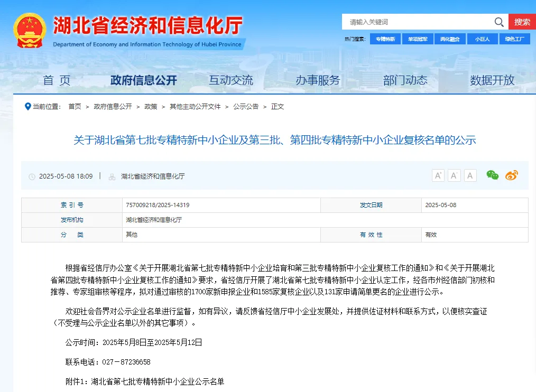Click the default font size A icon

click(470, 175)
